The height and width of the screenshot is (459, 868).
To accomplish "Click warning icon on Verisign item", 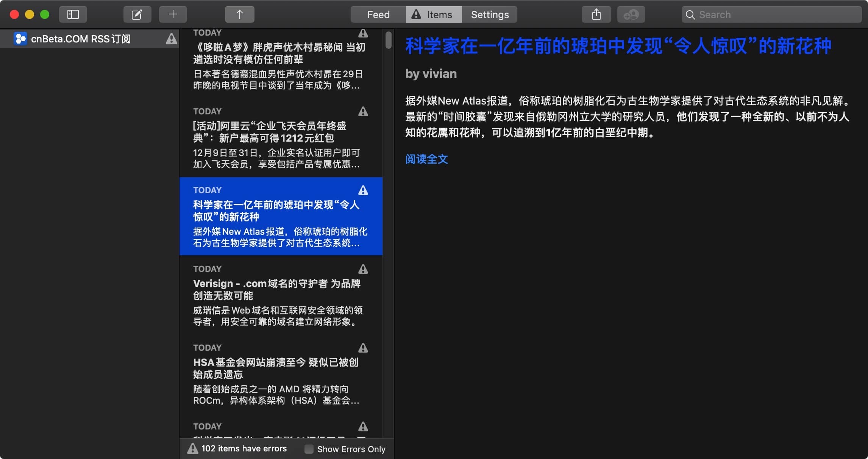I will point(363,269).
